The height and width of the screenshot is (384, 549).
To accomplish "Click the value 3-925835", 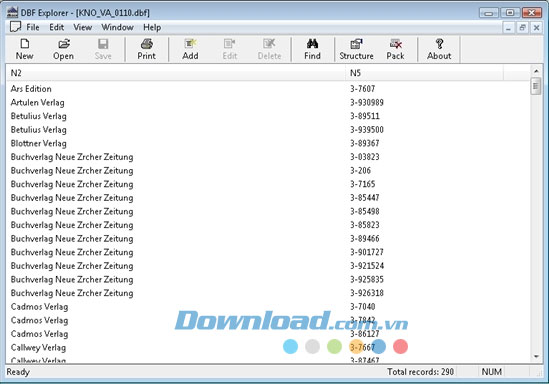I will tap(367, 280).
